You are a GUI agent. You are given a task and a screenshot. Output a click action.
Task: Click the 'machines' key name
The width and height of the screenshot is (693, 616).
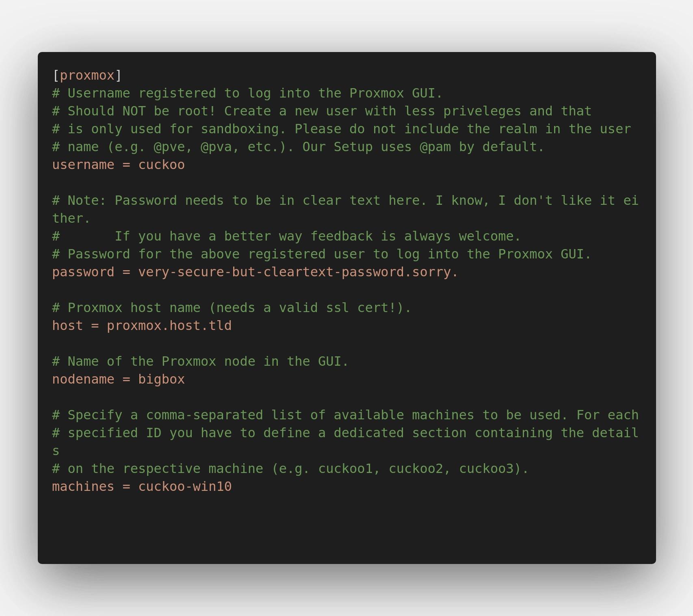click(83, 487)
